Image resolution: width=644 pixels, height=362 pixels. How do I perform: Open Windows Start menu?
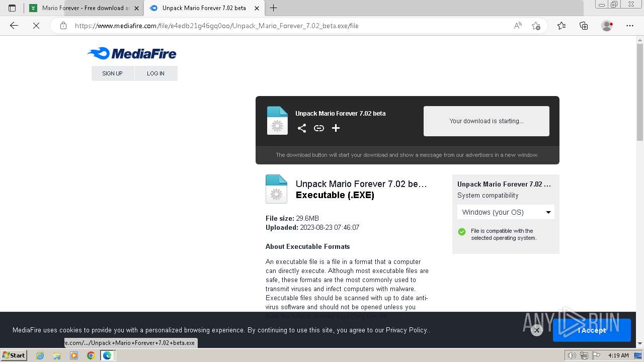tap(14, 355)
